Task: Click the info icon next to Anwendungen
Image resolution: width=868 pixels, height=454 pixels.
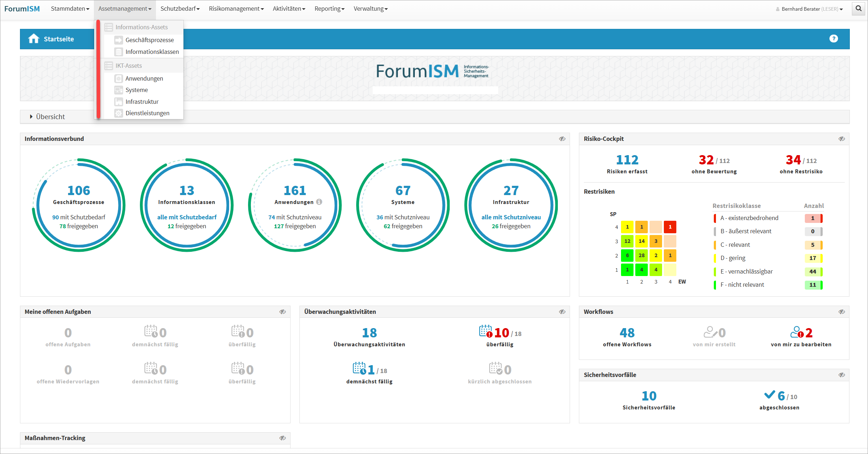Action: click(x=319, y=202)
